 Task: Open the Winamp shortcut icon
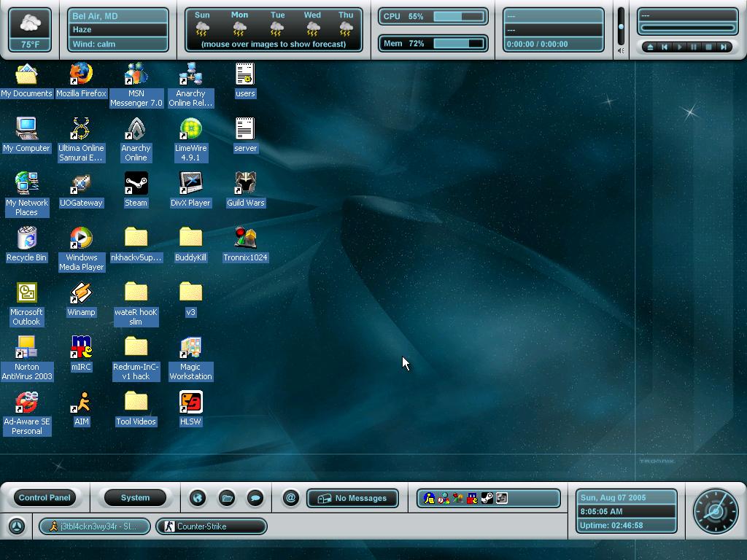(x=81, y=292)
